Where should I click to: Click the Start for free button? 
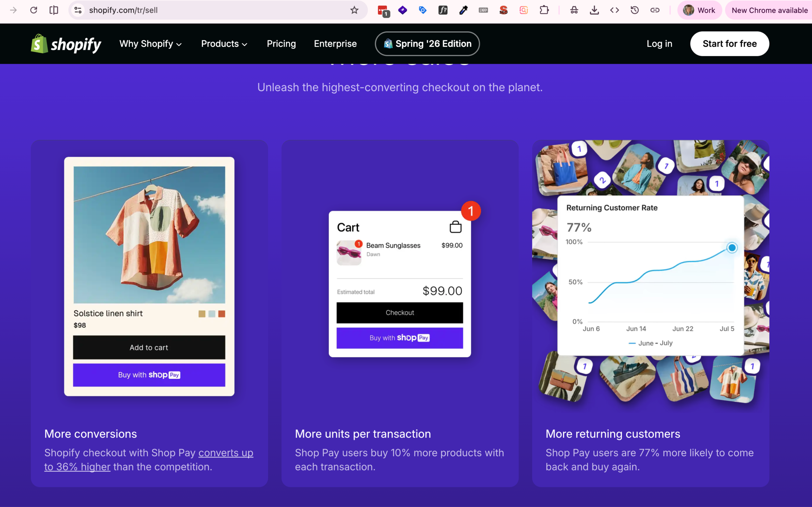click(730, 43)
